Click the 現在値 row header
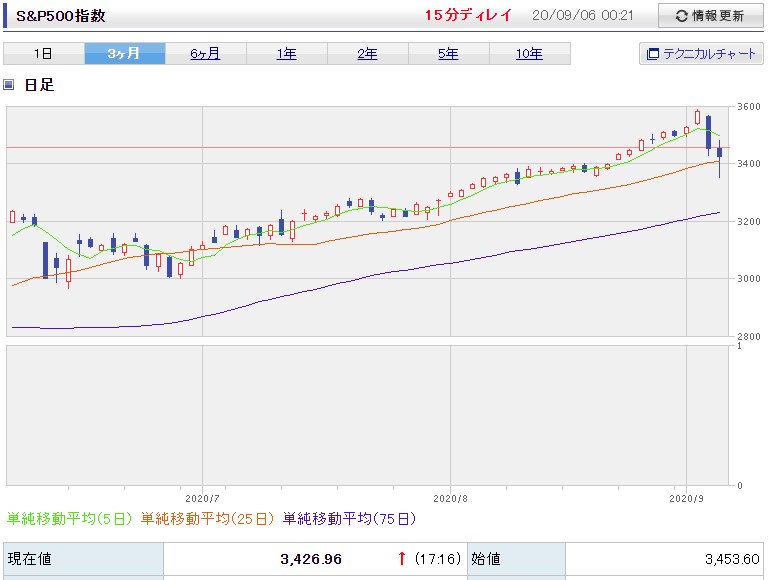Viewport: 768px width, 580px height. point(83,559)
